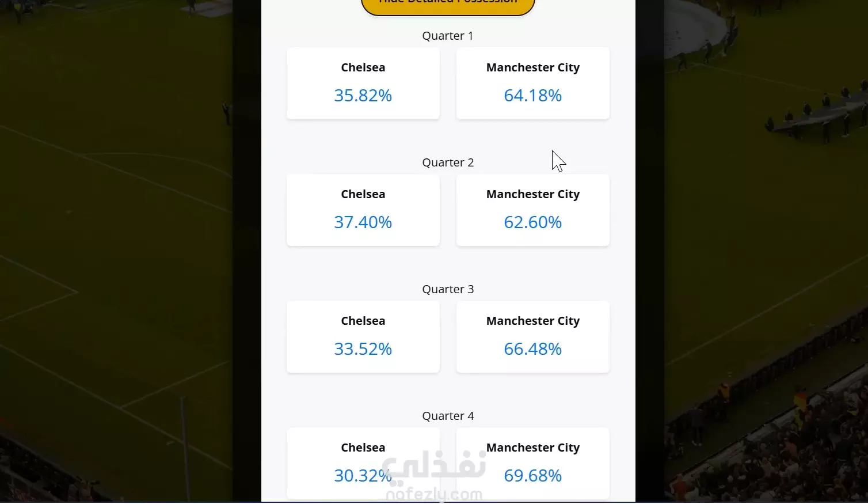Click the 35.82% possession value
868x504 pixels.
[x=363, y=96]
